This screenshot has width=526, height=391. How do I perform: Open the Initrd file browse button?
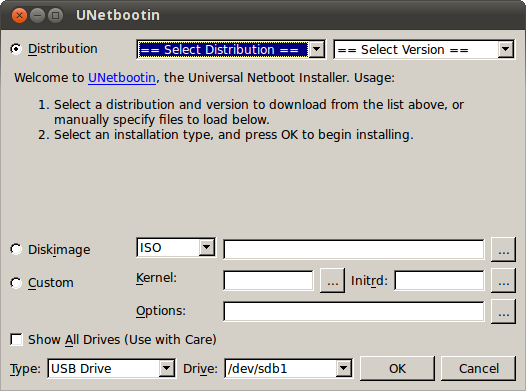click(503, 280)
